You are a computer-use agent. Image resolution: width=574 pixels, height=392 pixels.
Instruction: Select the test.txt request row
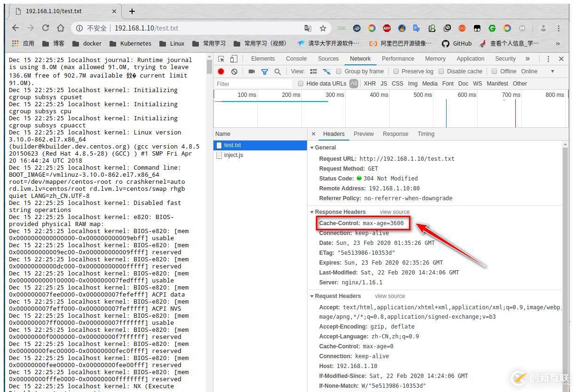pos(260,145)
